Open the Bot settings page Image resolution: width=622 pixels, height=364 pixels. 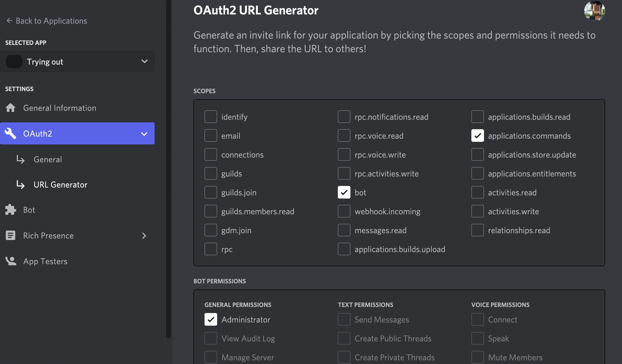(77, 210)
